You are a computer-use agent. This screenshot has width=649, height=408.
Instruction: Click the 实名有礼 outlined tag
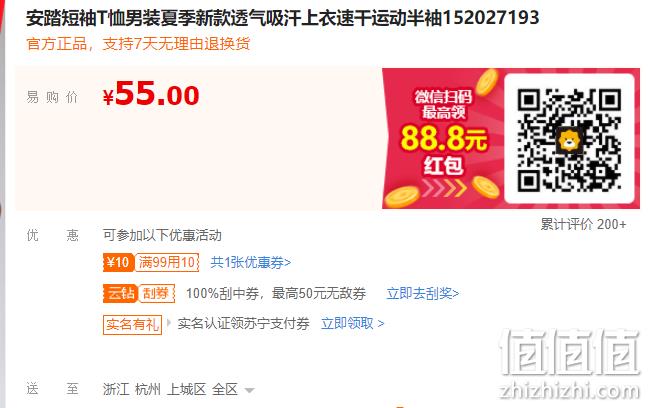(132, 324)
